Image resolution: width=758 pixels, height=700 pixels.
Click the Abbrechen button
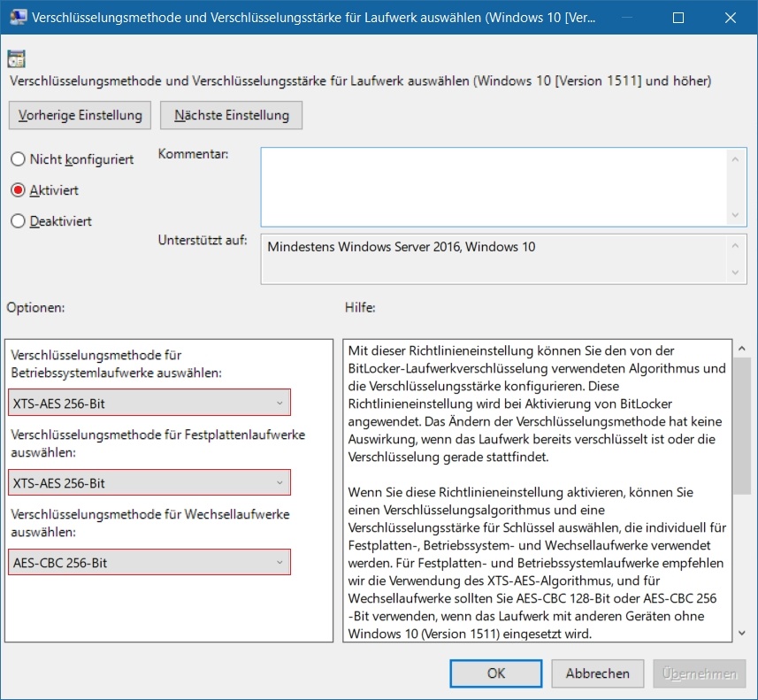click(598, 673)
